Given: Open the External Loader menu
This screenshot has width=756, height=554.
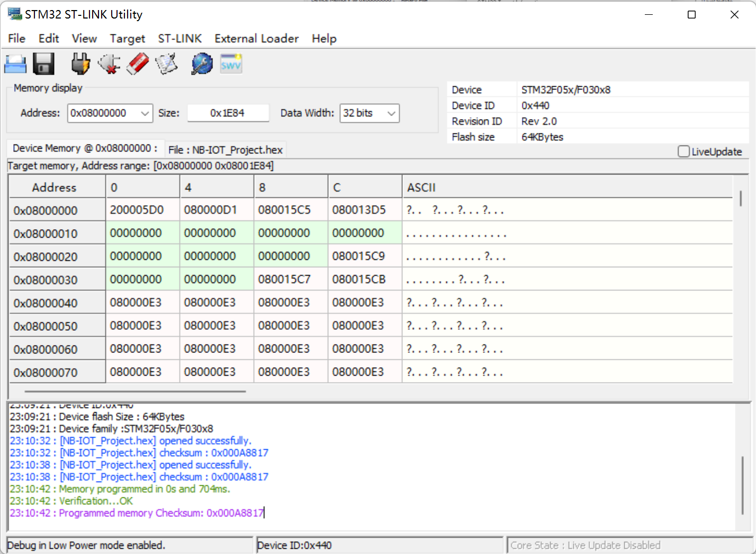Looking at the screenshot, I should click(x=256, y=39).
